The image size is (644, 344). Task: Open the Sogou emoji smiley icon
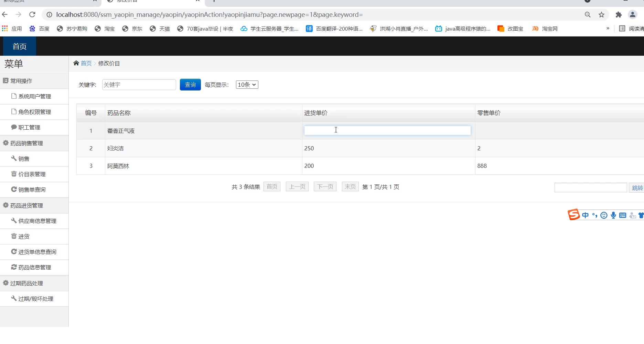pyautogui.click(x=604, y=215)
